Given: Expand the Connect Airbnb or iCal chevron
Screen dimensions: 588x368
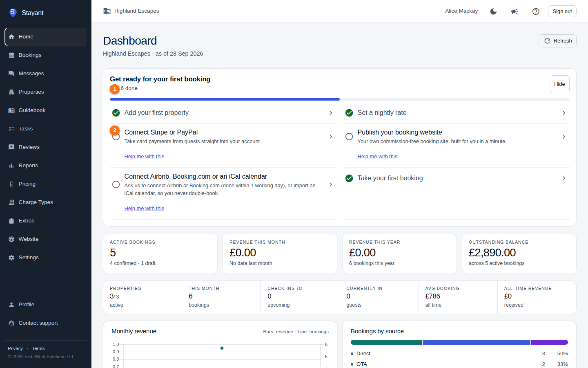Looking at the screenshot, I should click(331, 184).
